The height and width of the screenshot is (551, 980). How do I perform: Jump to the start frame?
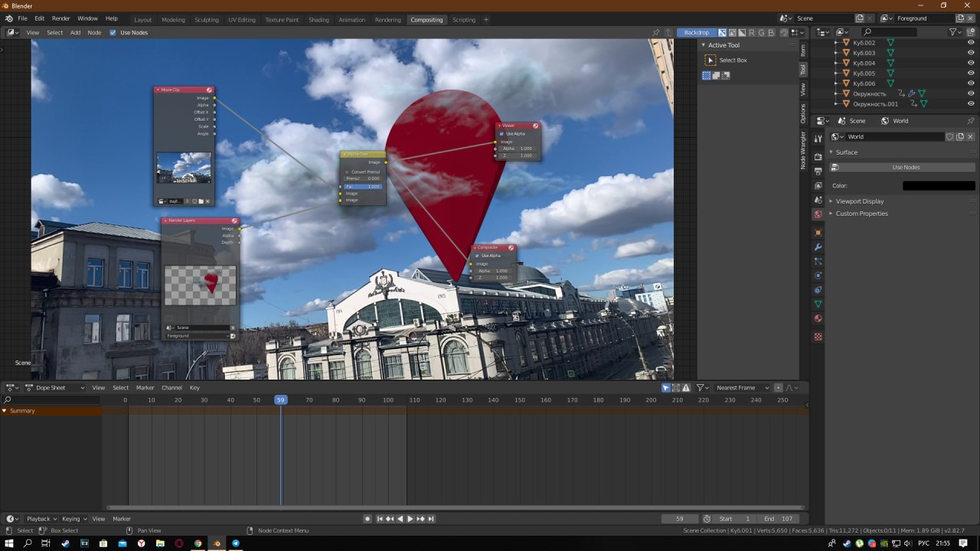click(x=379, y=519)
